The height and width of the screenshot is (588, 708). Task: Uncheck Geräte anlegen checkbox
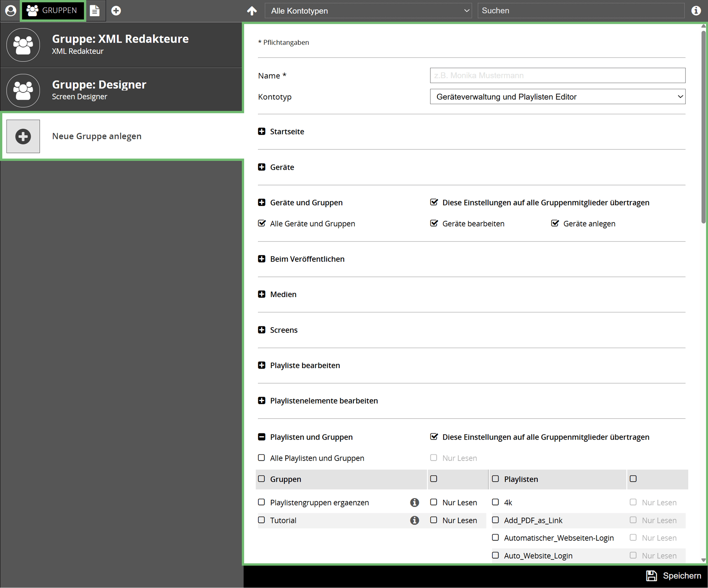point(555,223)
